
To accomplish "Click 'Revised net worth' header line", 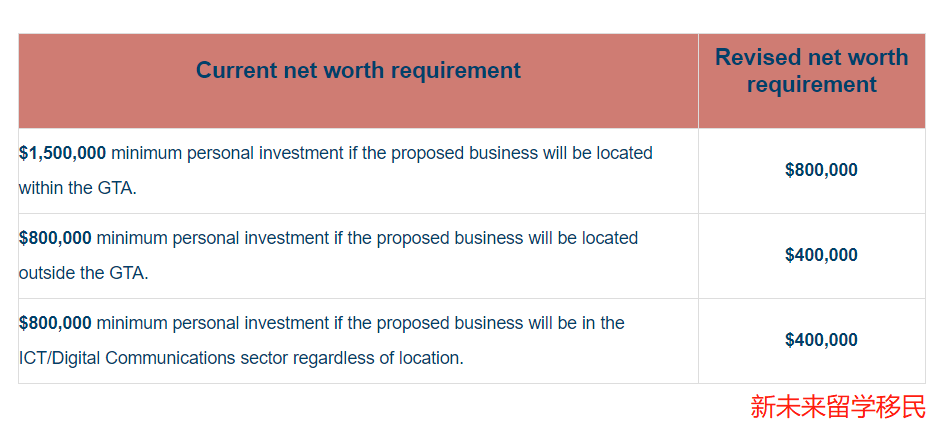I will coord(811,57).
